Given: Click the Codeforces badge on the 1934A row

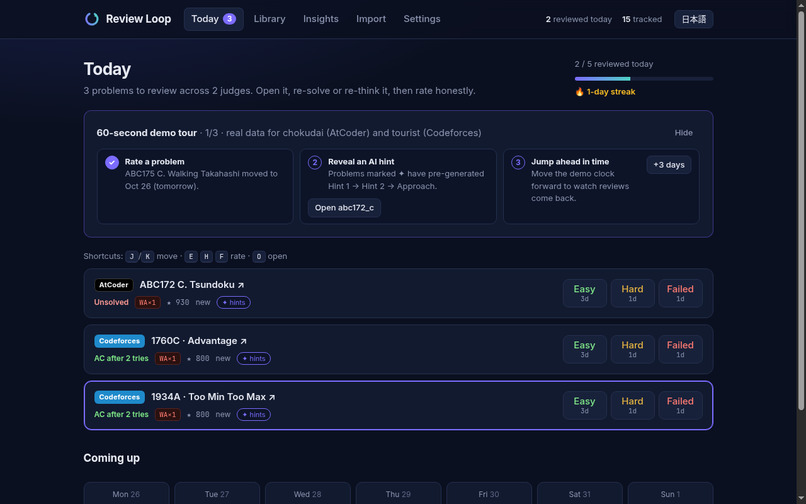Looking at the screenshot, I should tap(119, 397).
